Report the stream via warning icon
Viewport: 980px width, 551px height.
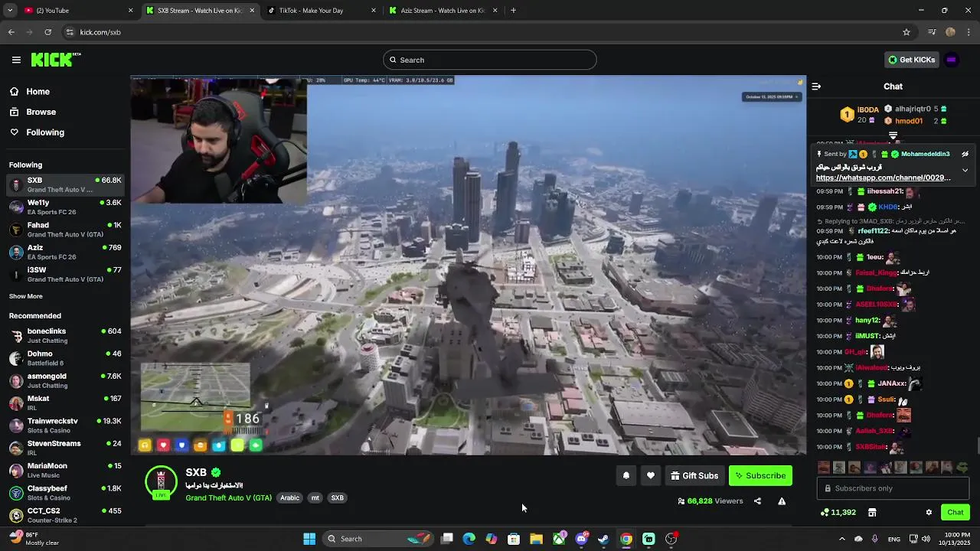tap(782, 501)
